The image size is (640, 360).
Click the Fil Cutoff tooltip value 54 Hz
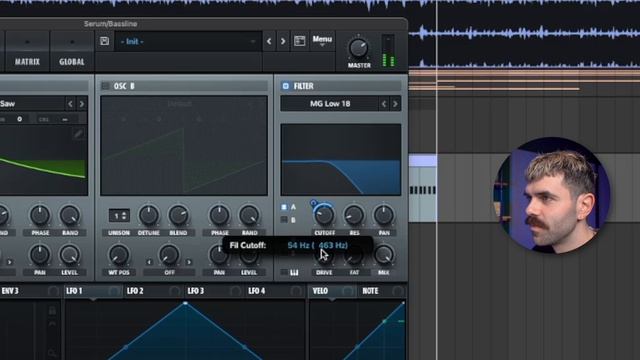point(298,245)
